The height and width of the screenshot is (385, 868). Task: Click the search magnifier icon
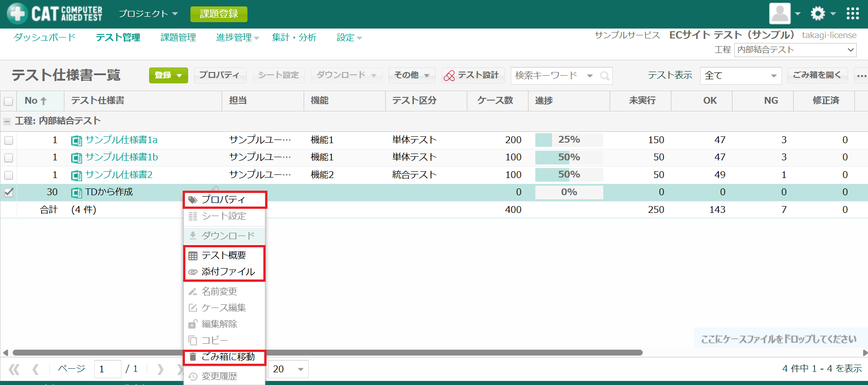605,76
